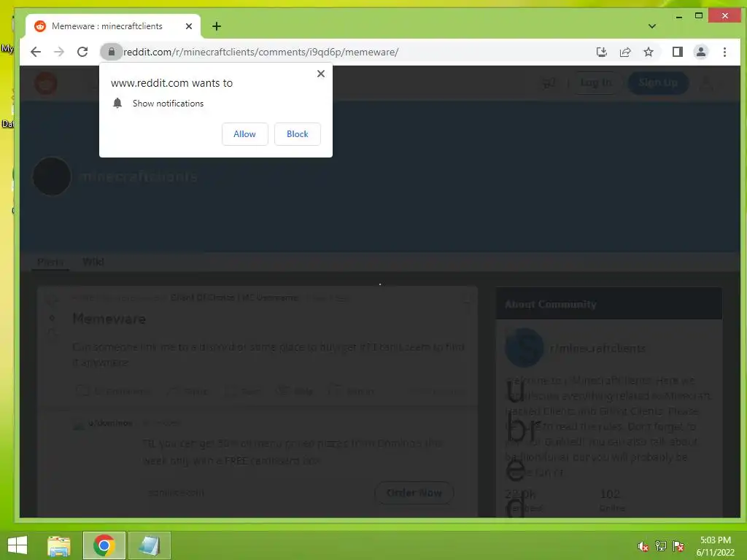
Task: Open the user dropdown on Reddit header
Action: [706, 83]
